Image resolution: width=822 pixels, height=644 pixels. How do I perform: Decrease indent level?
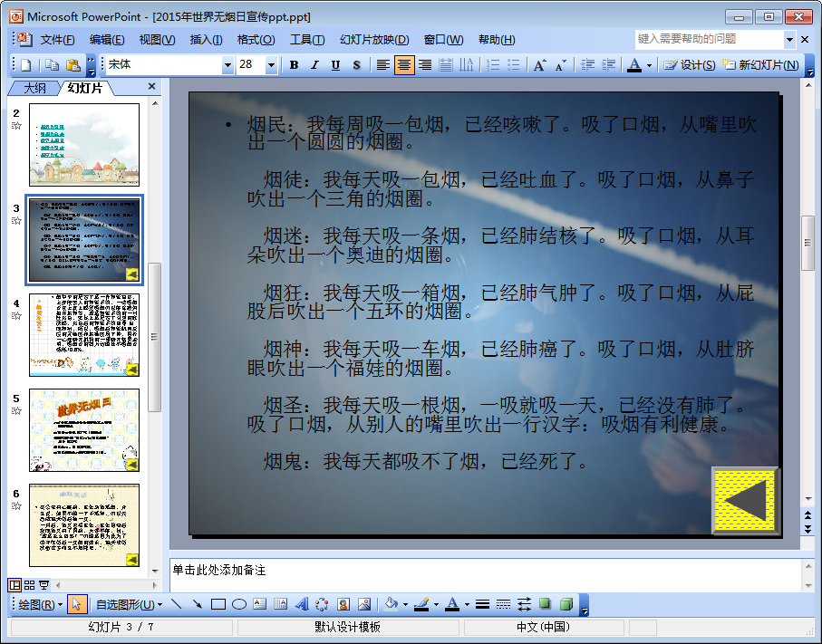(x=587, y=65)
